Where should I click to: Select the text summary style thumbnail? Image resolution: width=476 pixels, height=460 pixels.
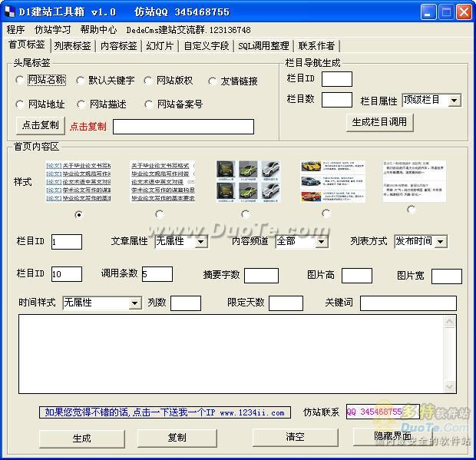[415, 181]
